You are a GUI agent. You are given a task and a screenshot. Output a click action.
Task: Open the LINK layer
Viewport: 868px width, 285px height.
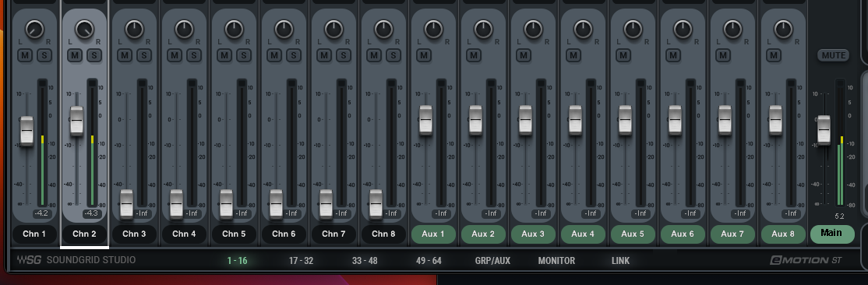tap(620, 261)
